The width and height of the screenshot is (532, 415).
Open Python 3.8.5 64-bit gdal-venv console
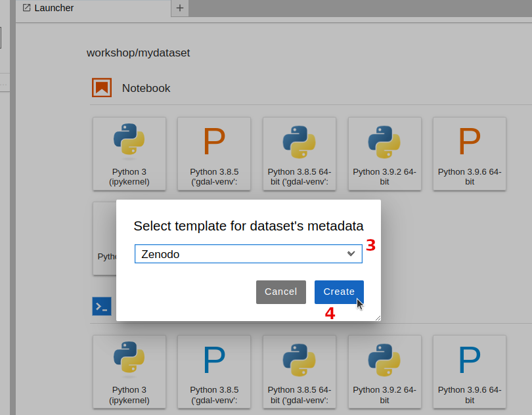click(x=299, y=372)
